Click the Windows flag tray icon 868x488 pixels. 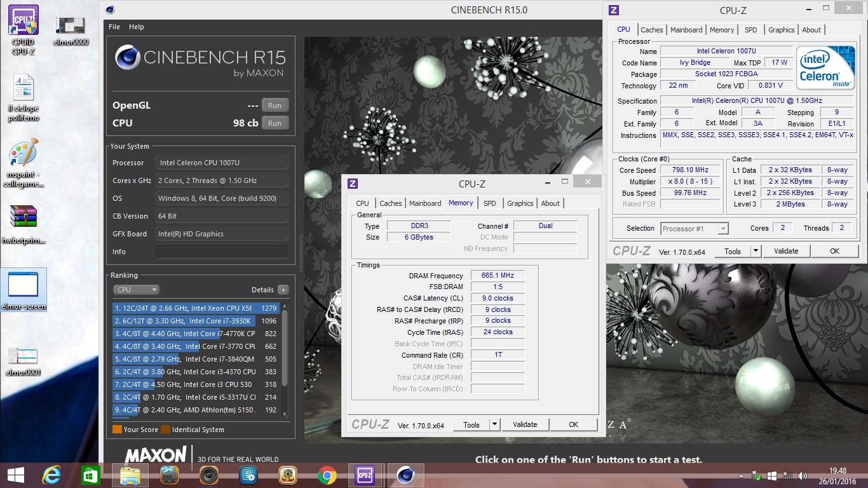tap(772, 475)
